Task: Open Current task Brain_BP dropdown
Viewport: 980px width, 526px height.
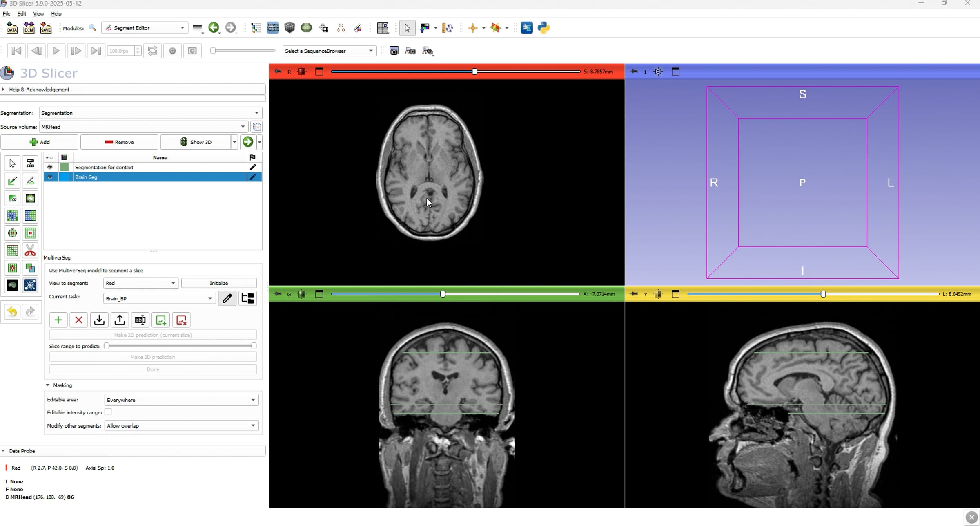Action: pyautogui.click(x=159, y=298)
